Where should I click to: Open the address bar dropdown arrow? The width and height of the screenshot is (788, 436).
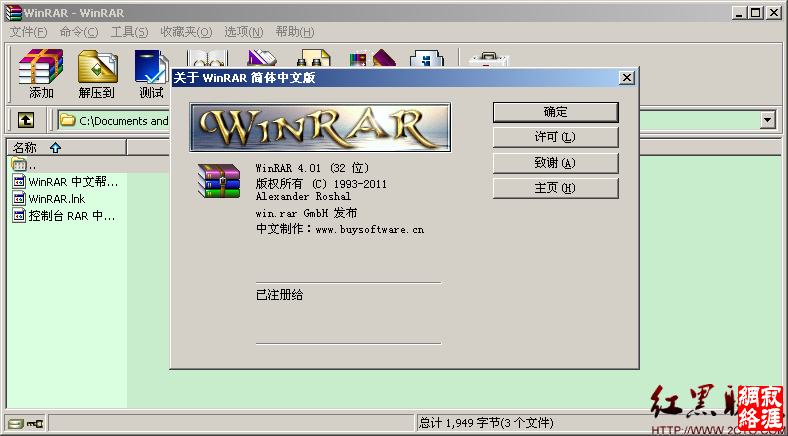pyautogui.click(x=767, y=120)
